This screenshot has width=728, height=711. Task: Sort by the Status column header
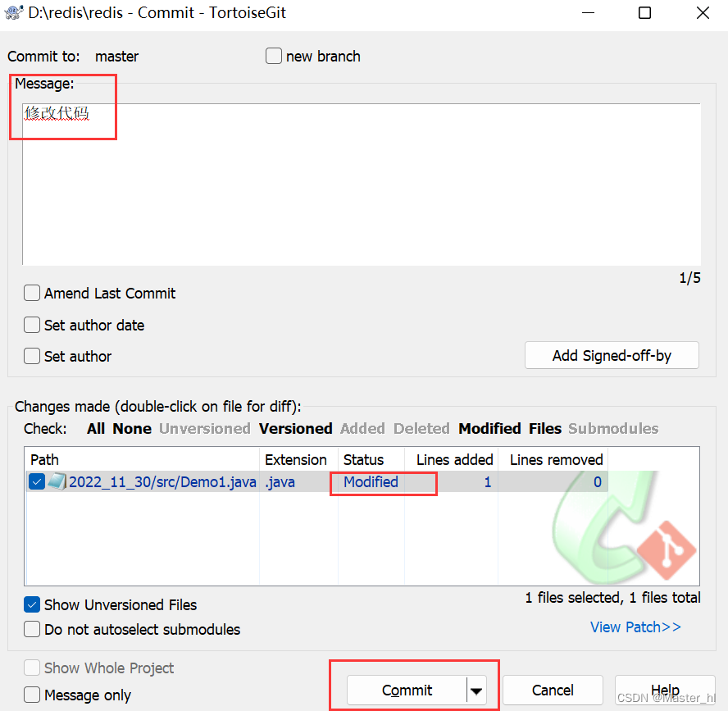(x=371, y=459)
